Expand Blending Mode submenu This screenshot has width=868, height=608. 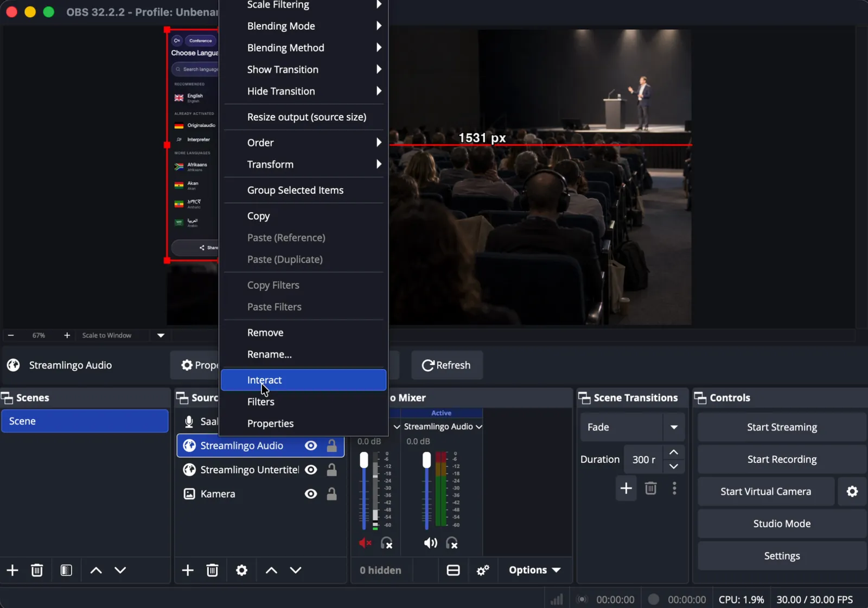[304, 26]
